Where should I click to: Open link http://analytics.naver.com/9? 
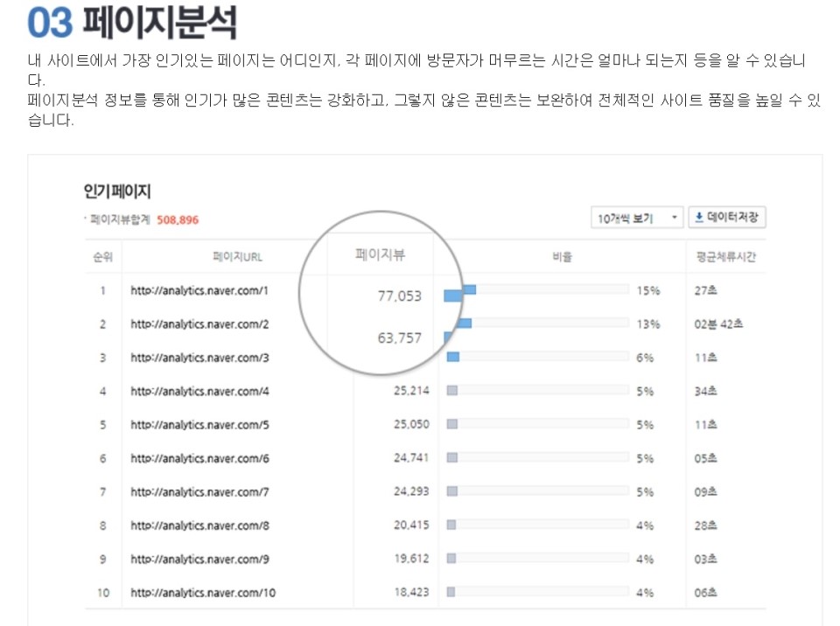click(x=199, y=559)
